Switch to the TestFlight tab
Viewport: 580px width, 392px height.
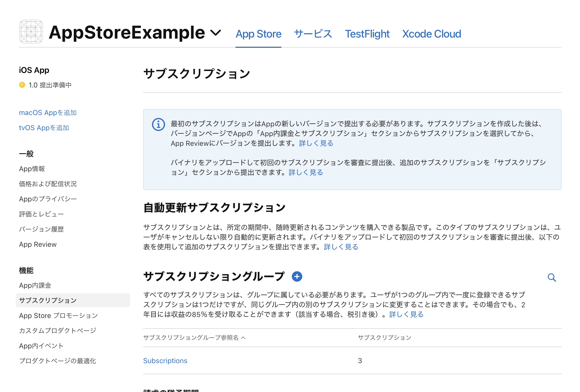click(x=367, y=34)
